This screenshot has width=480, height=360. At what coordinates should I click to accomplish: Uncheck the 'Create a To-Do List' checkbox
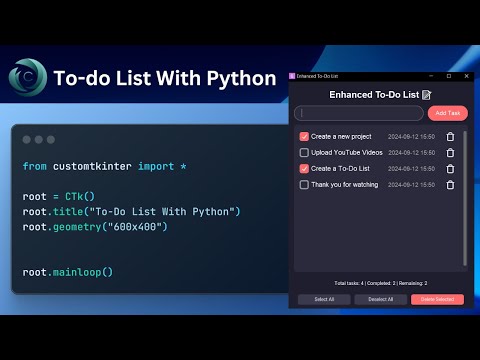click(x=304, y=169)
